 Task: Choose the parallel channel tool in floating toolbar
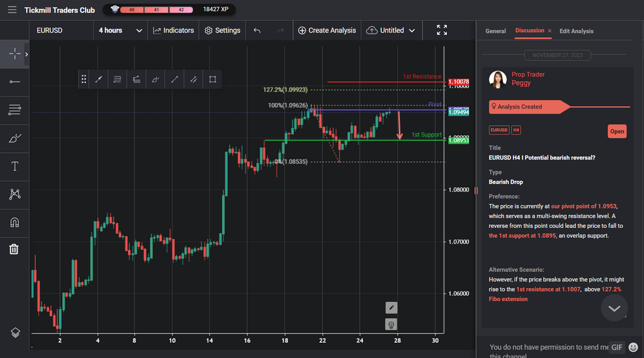(193, 79)
